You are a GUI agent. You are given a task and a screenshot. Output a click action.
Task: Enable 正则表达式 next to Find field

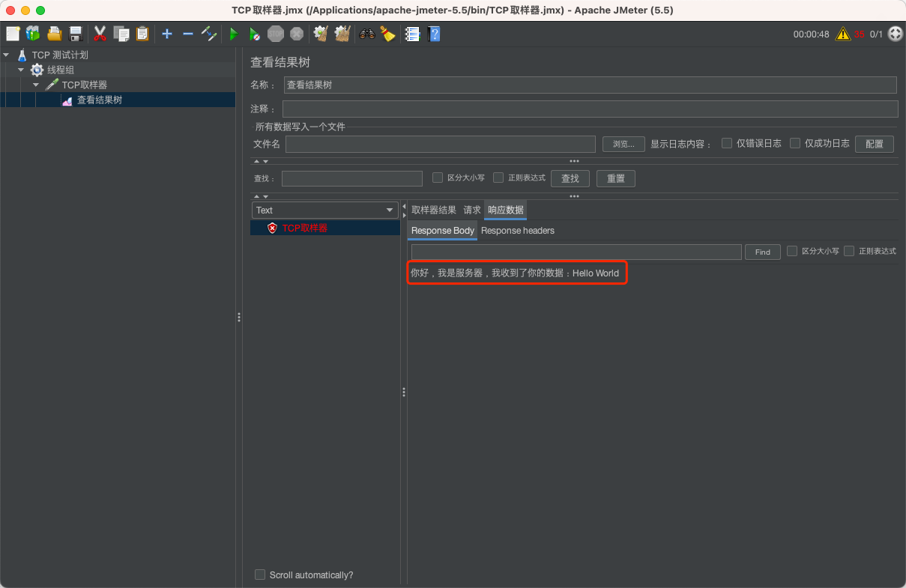(x=848, y=251)
